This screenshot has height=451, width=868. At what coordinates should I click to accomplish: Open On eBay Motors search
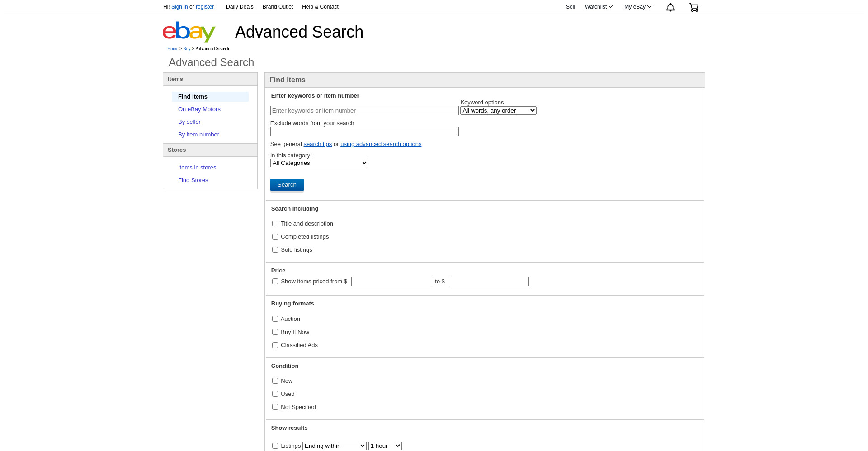[199, 109]
